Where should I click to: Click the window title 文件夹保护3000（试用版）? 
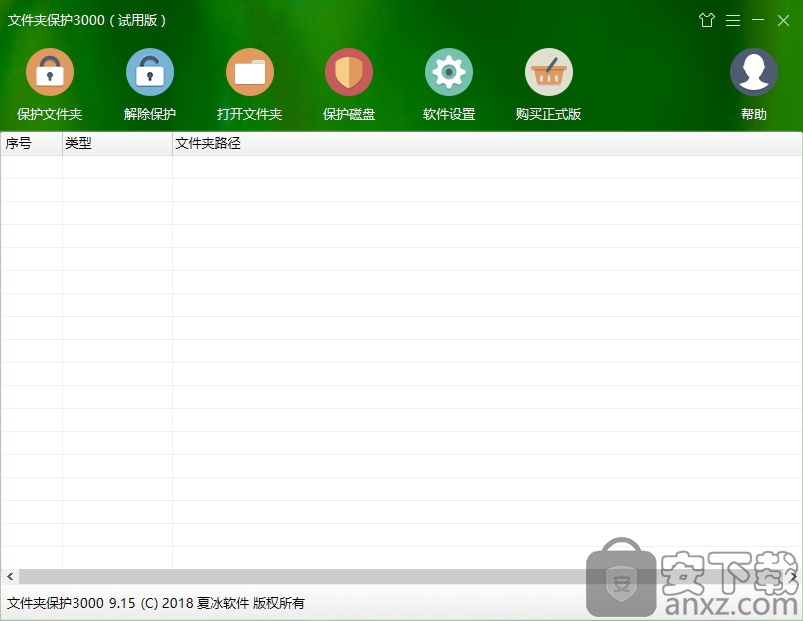87,20
